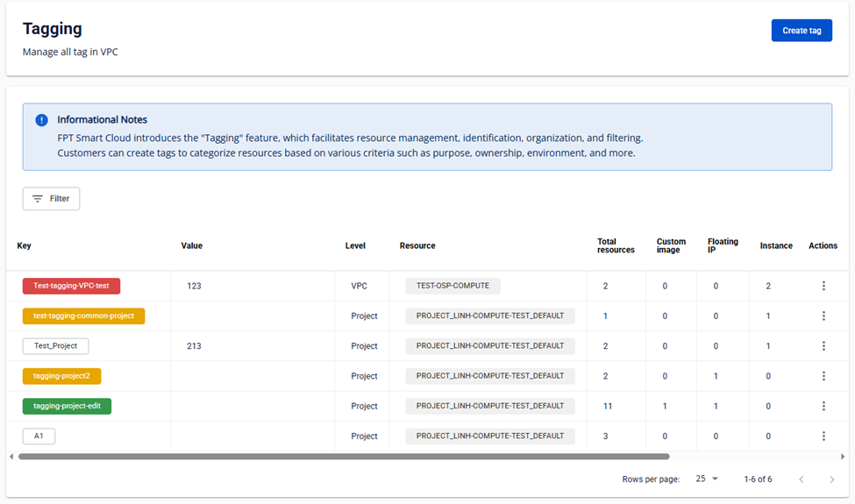The image size is (855, 504).
Task: Open actions menu for tagging-project2 row
Action: pyautogui.click(x=823, y=376)
